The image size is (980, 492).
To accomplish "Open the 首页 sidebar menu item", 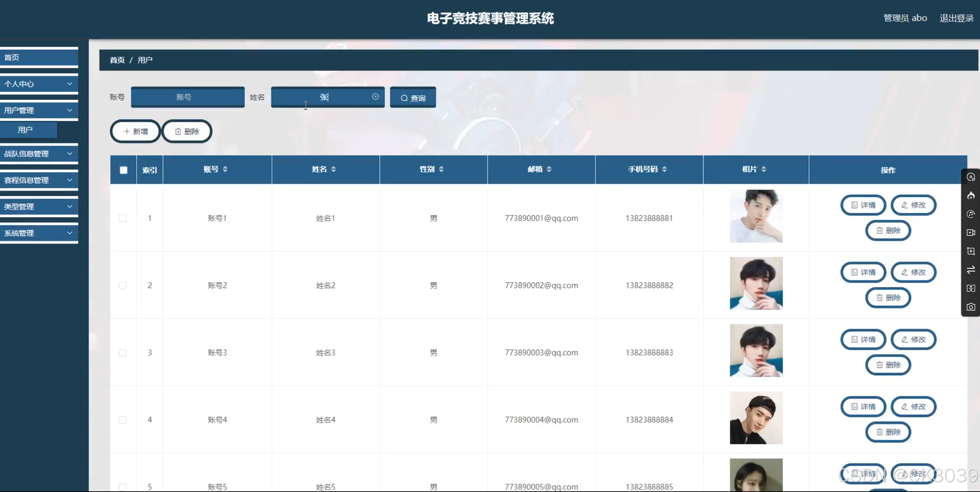I will pyautogui.click(x=38, y=57).
